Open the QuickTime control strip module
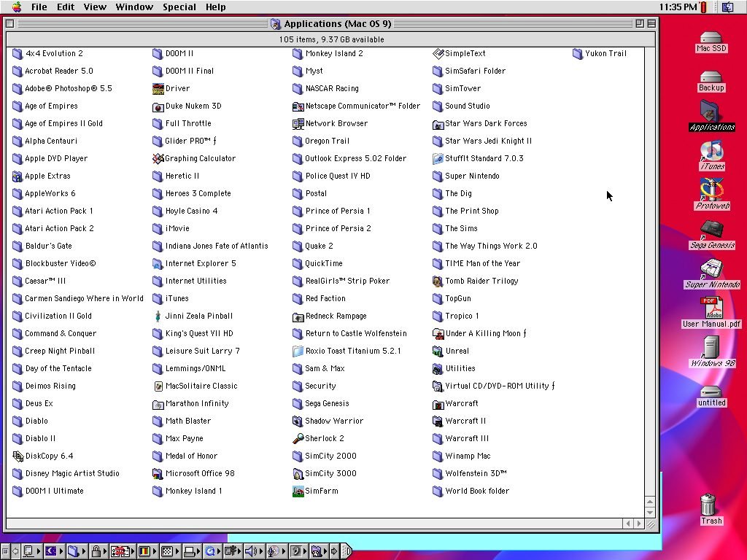This screenshot has height=560, width=747. [212, 551]
